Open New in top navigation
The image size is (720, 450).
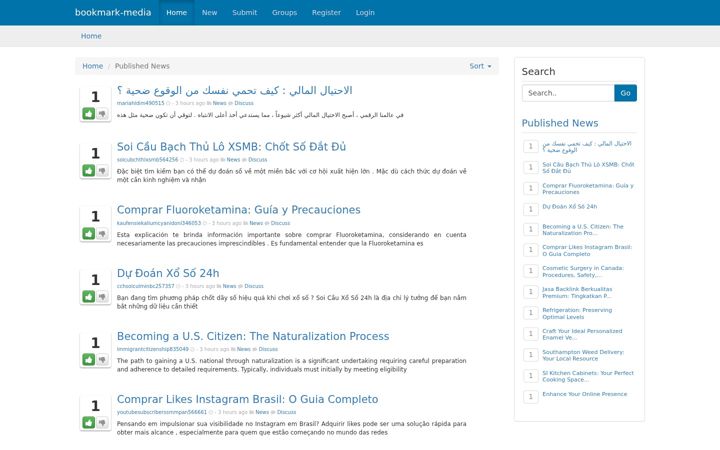[209, 12]
